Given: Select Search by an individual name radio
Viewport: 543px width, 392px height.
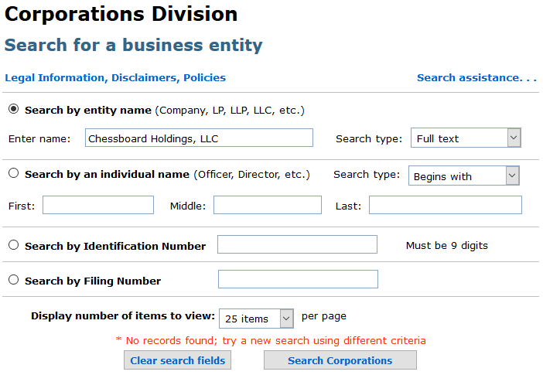Looking at the screenshot, I should 13,173.
